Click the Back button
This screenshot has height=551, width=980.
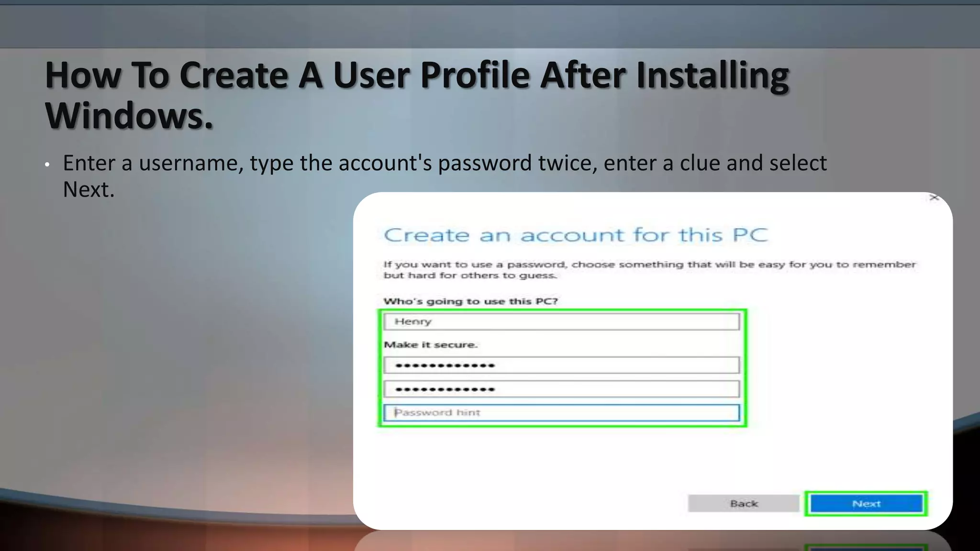[744, 504]
